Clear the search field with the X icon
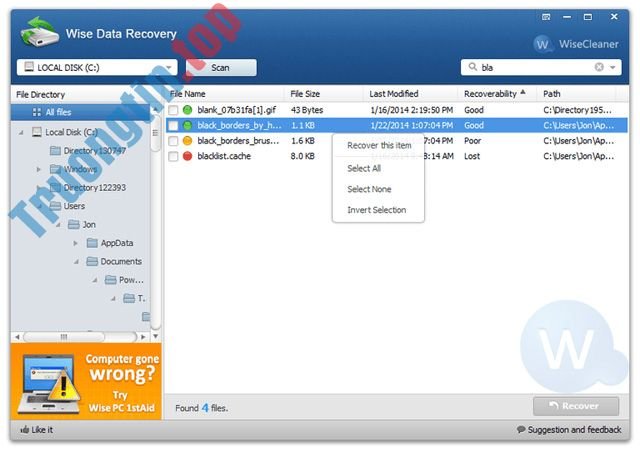640x452 pixels. tap(599, 67)
